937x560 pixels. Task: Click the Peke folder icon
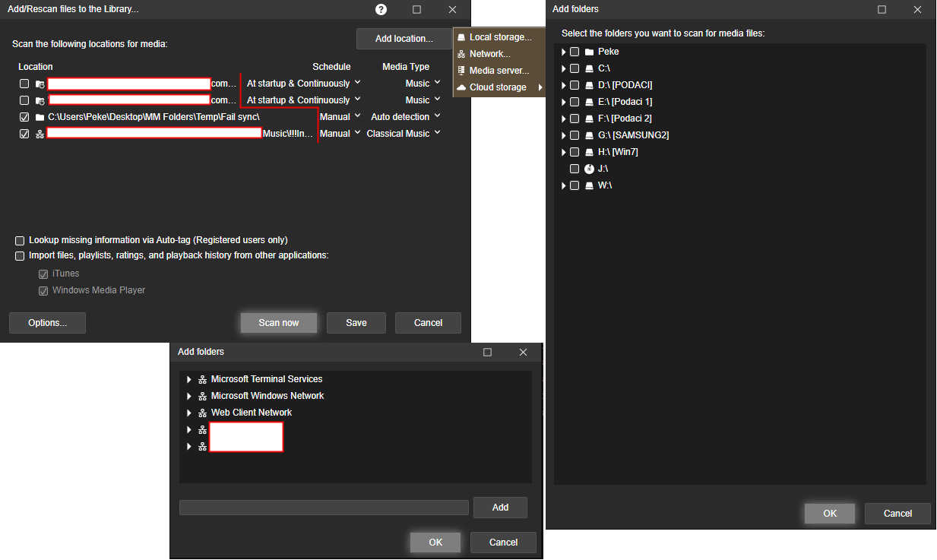(589, 52)
